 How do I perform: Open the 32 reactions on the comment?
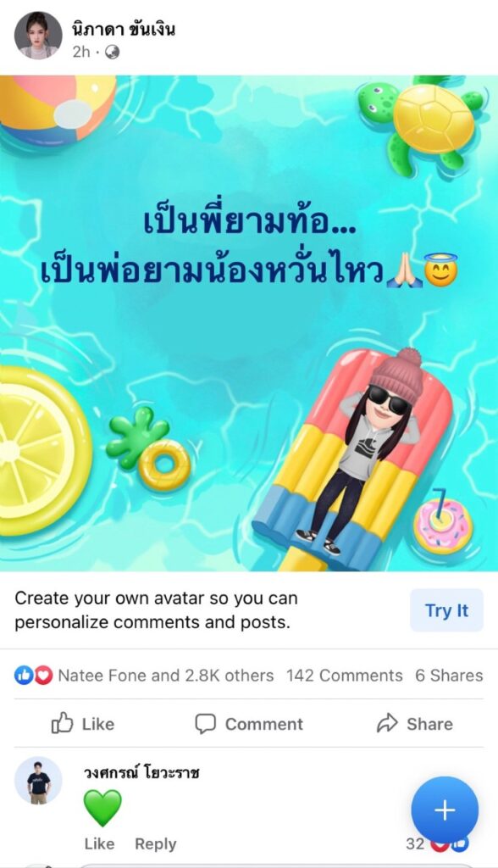pyautogui.click(x=436, y=843)
